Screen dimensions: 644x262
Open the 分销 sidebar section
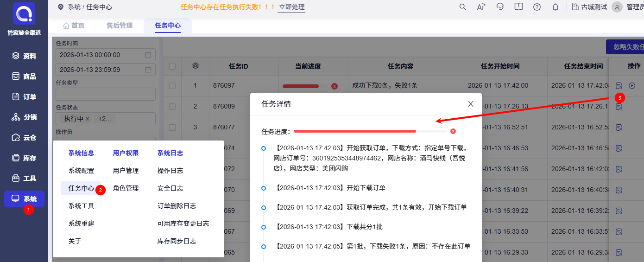pyautogui.click(x=24, y=117)
